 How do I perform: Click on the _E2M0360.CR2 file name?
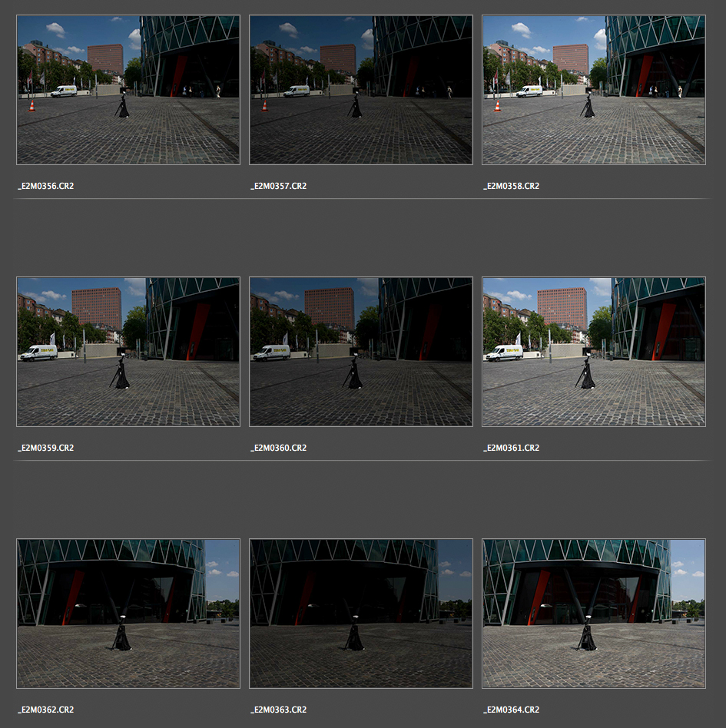pyautogui.click(x=278, y=448)
